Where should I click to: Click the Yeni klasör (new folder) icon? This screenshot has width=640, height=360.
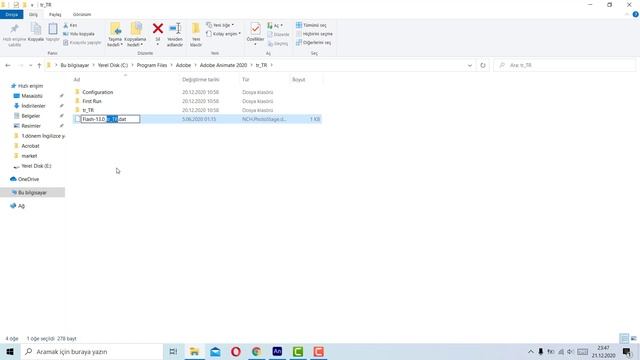(196, 34)
